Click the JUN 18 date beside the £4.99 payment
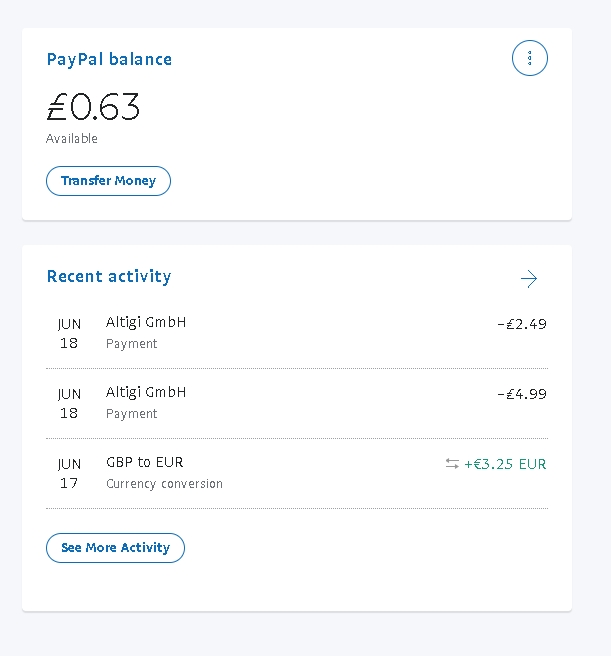Image resolution: width=611 pixels, height=656 pixels. [69, 403]
